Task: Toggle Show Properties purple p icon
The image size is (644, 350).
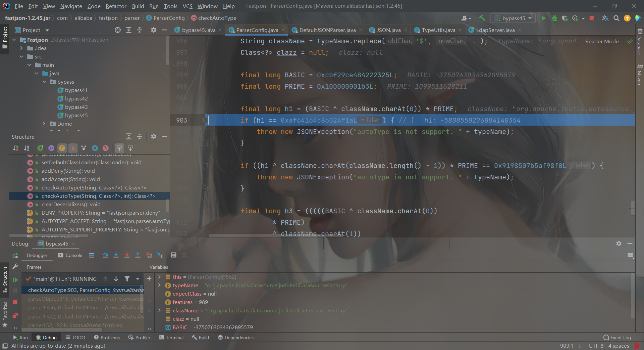Action: tap(51, 148)
